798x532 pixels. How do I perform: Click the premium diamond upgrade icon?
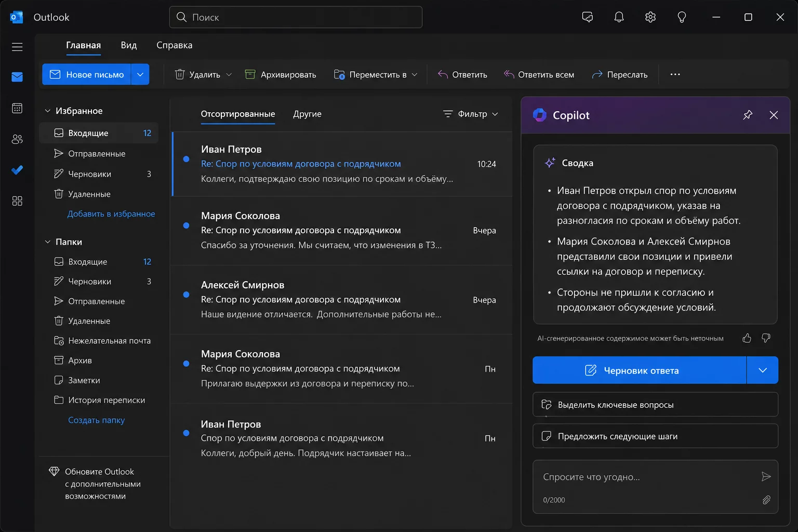[54, 471]
